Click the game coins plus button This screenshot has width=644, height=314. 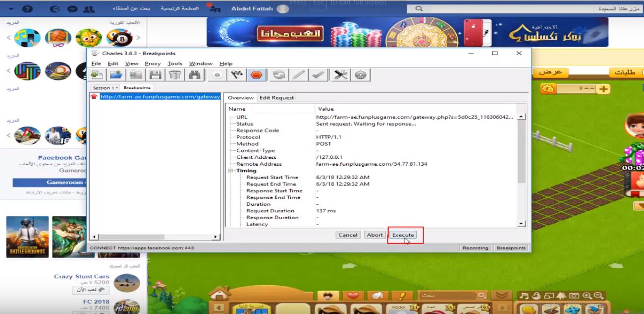603,89
